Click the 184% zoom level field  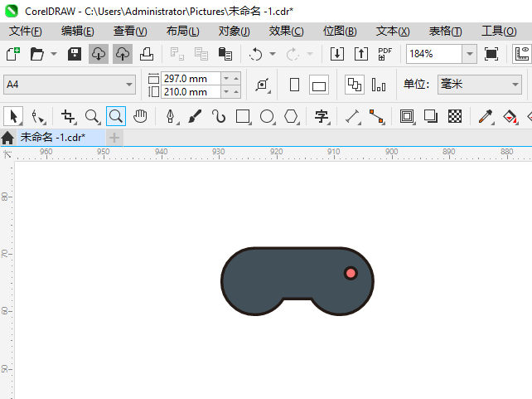tap(434, 54)
